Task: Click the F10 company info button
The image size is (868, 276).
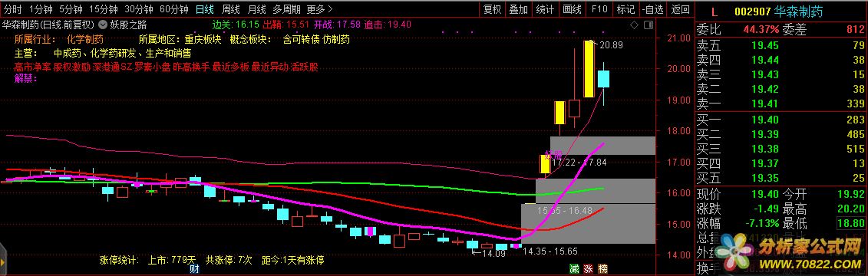Action: (x=599, y=9)
